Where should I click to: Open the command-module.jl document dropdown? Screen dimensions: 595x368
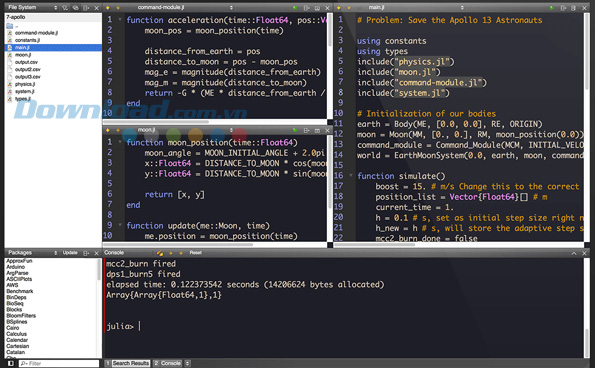pos(231,8)
